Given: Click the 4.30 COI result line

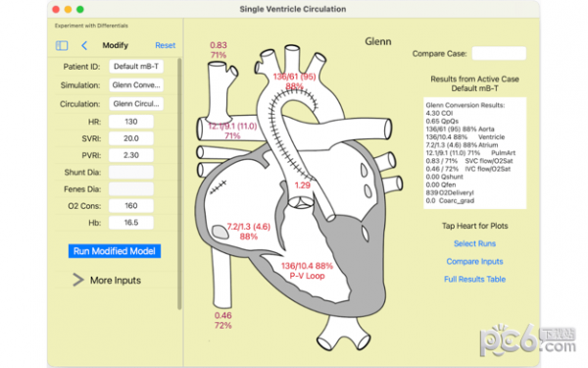Looking at the screenshot, I should coord(439,114).
